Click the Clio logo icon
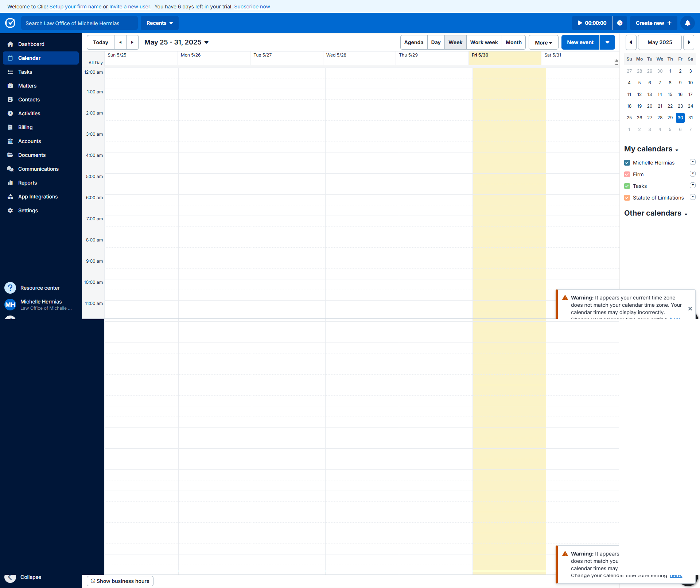Image resolution: width=700 pixels, height=588 pixels. (10, 23)
